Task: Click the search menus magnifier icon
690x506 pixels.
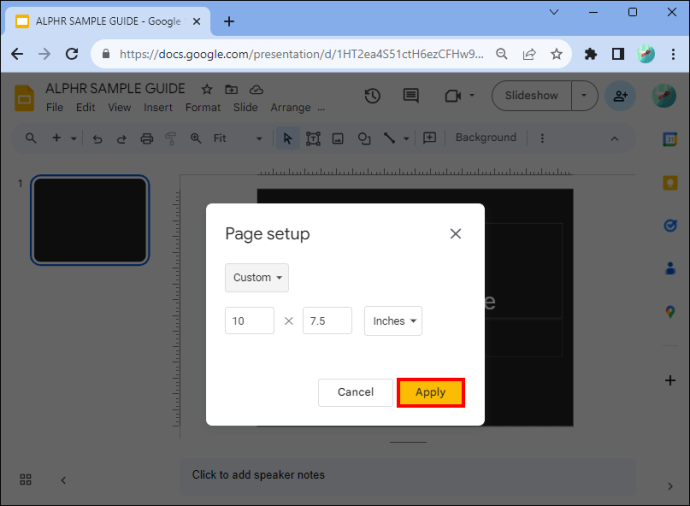Action: click(x=30, y=138)
